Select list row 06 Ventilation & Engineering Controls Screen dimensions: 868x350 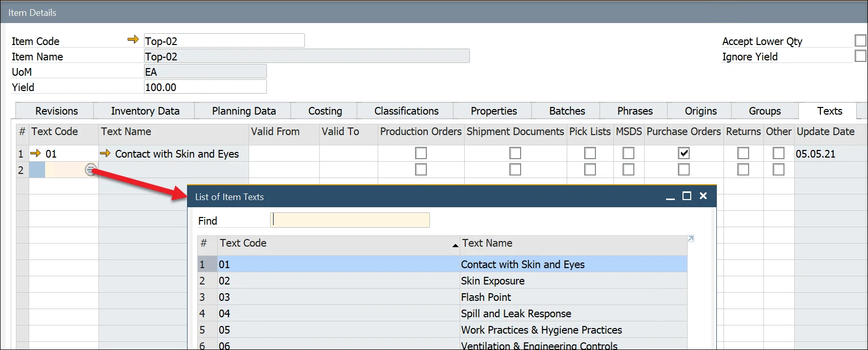442,345
